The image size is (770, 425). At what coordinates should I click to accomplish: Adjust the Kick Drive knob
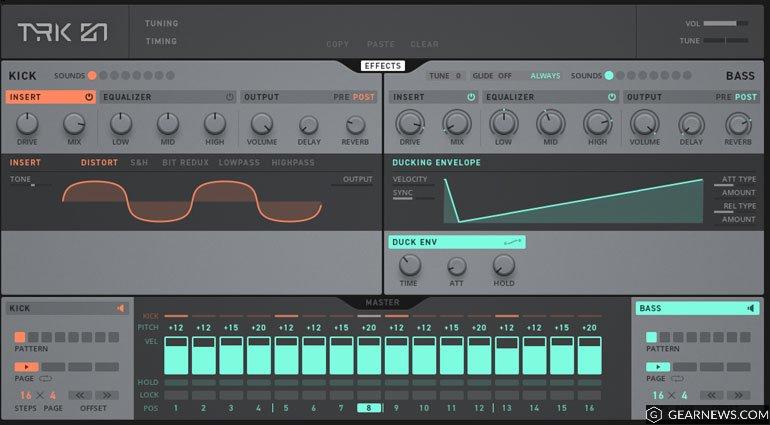(x=27, y=124)
